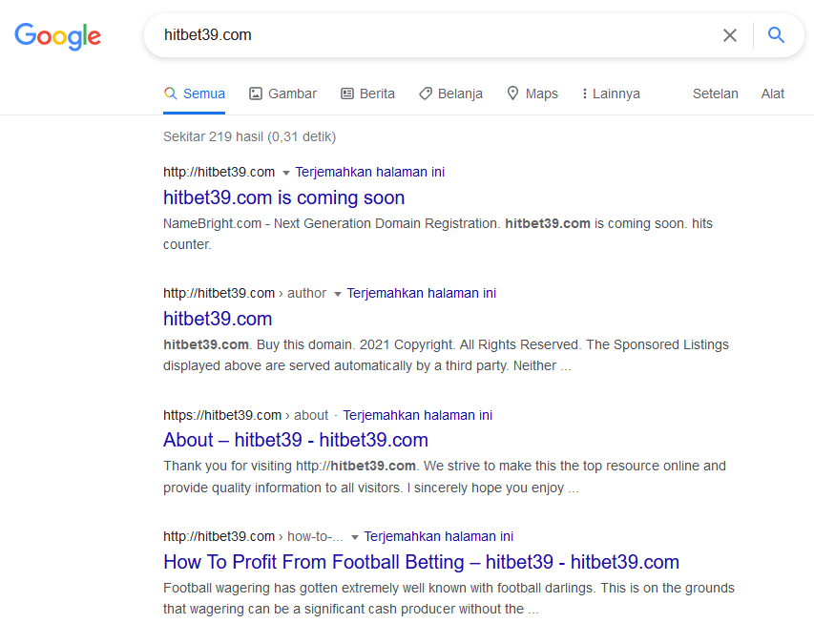Click the snippet starting 'Thank you for visiting'
The width and height of the screenshot is (814, 644).
[x=445, y=477]
